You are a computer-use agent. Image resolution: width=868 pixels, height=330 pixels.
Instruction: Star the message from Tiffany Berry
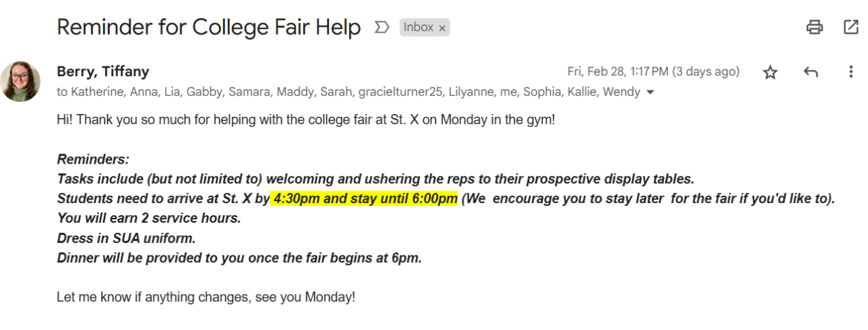(770, 73)
